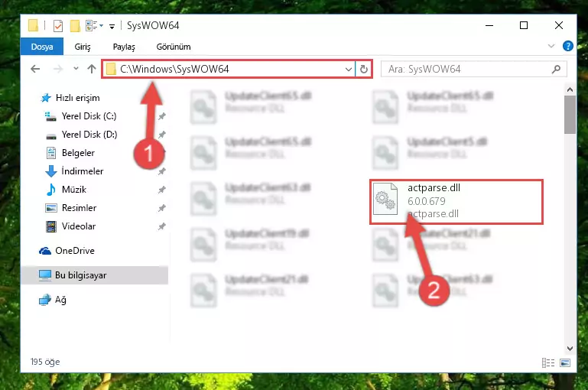The image size is (588, 390).
Task: Click the folder icon in the title bar
Action: pos(34,25)
